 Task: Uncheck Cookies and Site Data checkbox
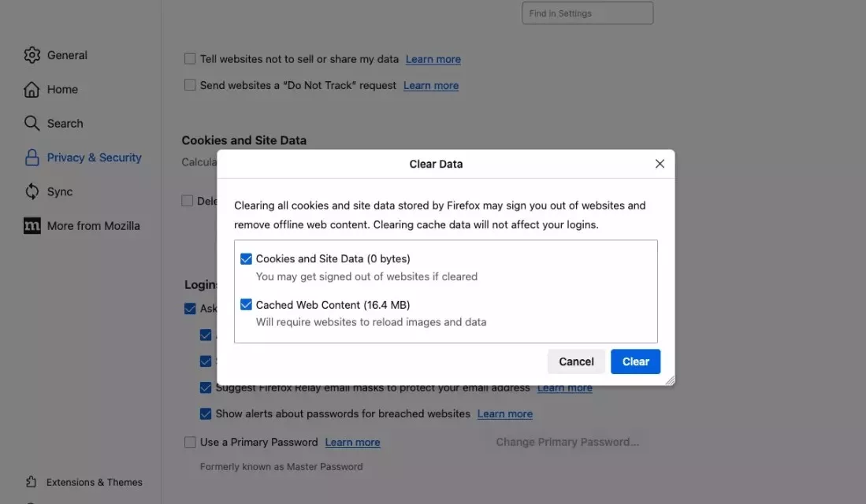pyautogui.click(x=247, y=259)
